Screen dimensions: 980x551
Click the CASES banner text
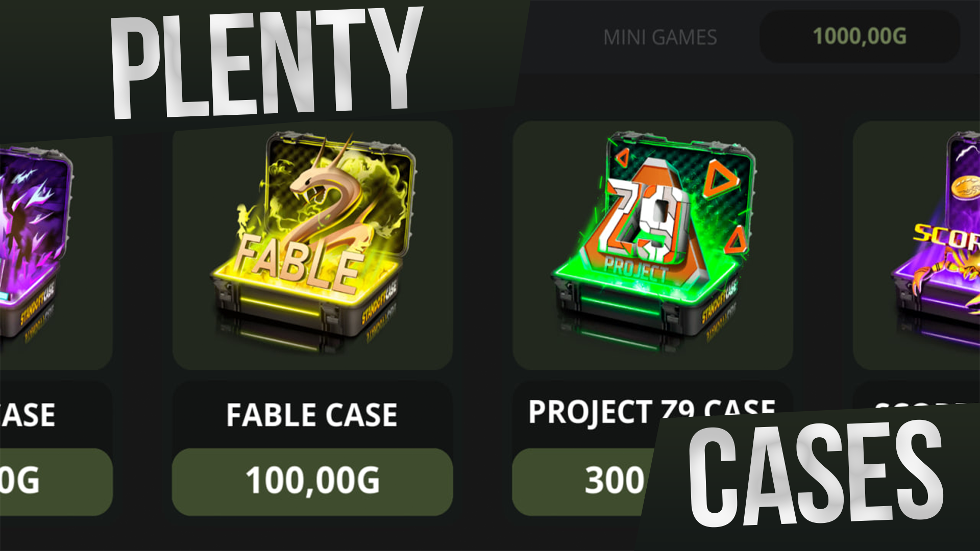click(x=816, y=473)
